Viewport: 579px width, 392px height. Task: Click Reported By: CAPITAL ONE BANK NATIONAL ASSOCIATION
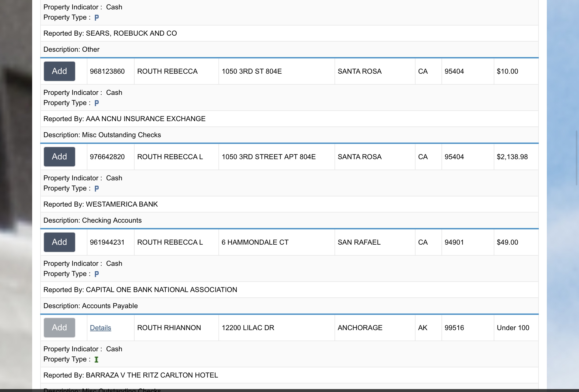pyautogui.click(x=140, y=290)
